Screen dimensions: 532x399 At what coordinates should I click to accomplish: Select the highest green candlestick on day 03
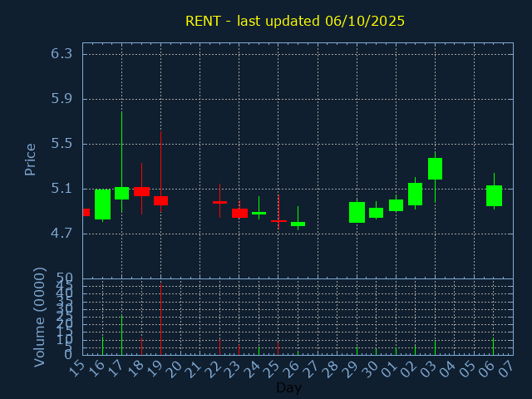(435, 169)
